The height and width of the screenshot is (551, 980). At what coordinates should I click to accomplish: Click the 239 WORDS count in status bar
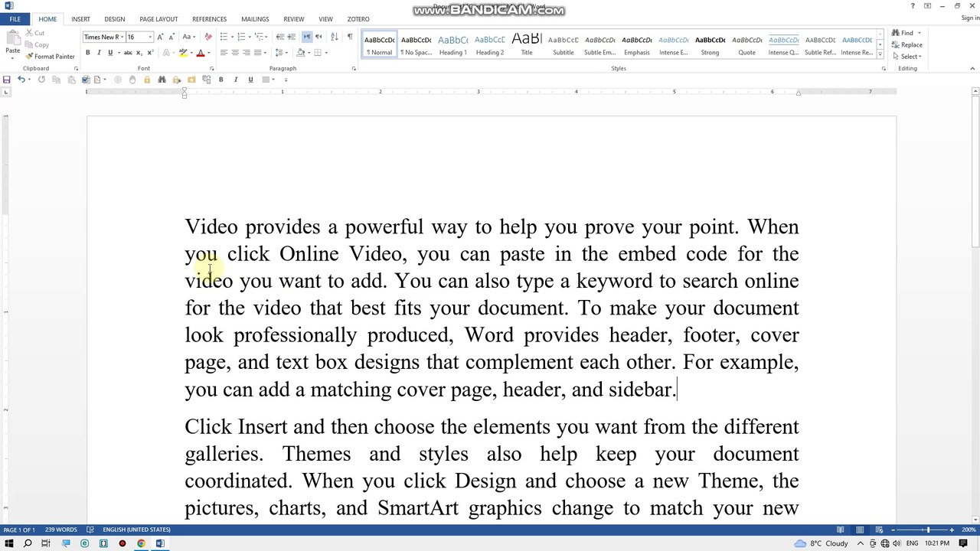click(x=60, y=530)
